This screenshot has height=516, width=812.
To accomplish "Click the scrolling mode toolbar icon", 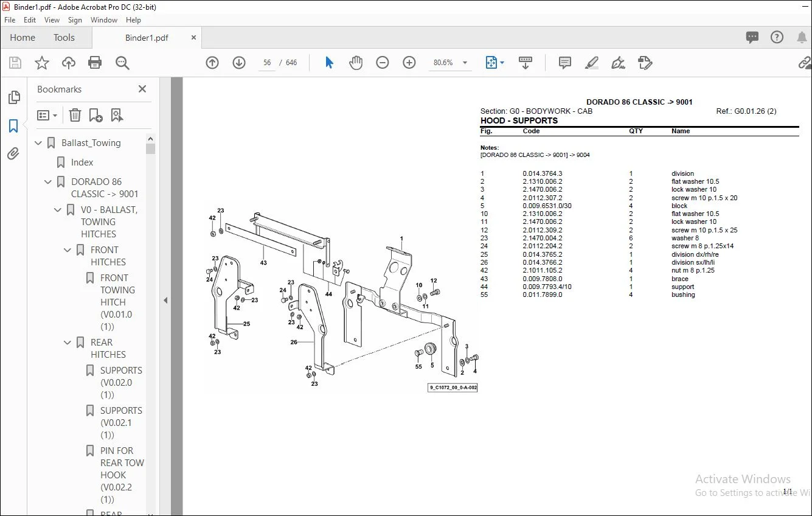I will 526,63.
